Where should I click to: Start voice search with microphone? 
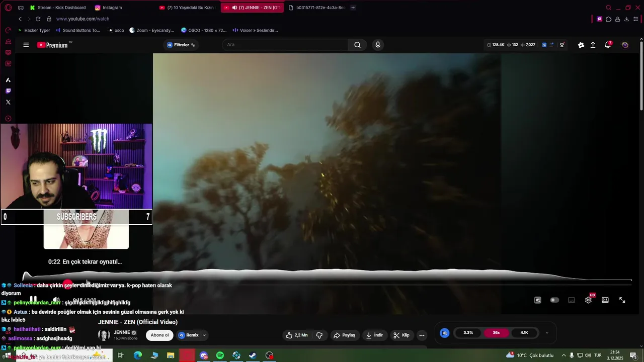coord(378,45)
